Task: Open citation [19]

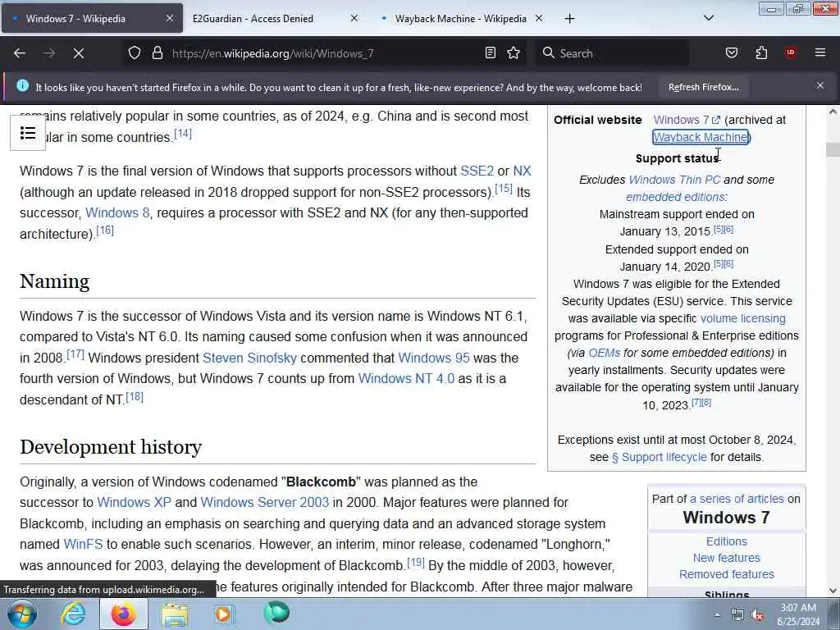Action: [x=416, y=563]
